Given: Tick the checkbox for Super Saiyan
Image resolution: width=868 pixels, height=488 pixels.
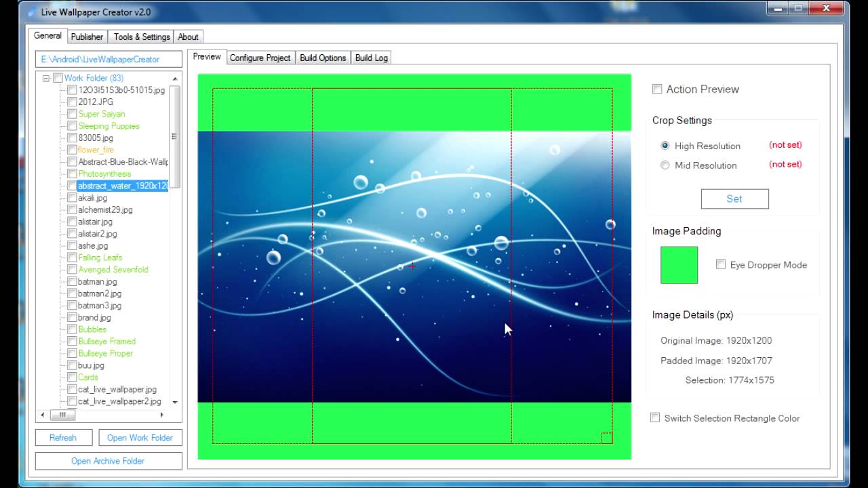Looking at the screenshot, I should click(x=72, y=114).
